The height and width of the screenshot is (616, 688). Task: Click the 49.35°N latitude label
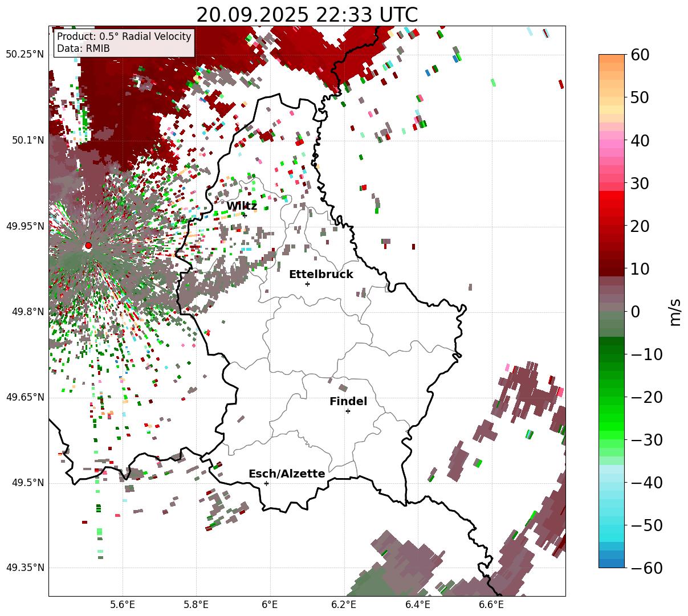[x=25, y=568]
